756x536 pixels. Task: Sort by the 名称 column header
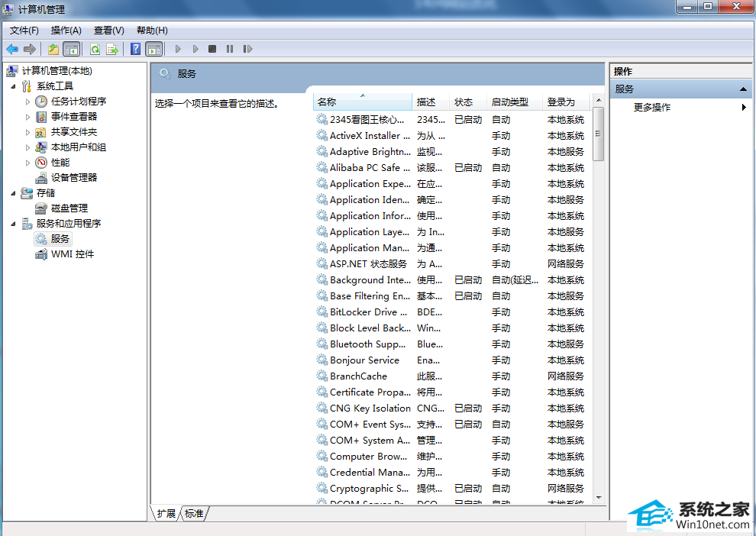click(x=363, y=102)
